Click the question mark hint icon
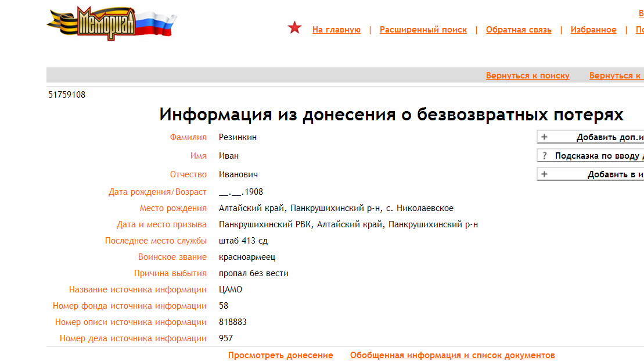This screenshot has width=644, height=361. click(x=544, y=156)
